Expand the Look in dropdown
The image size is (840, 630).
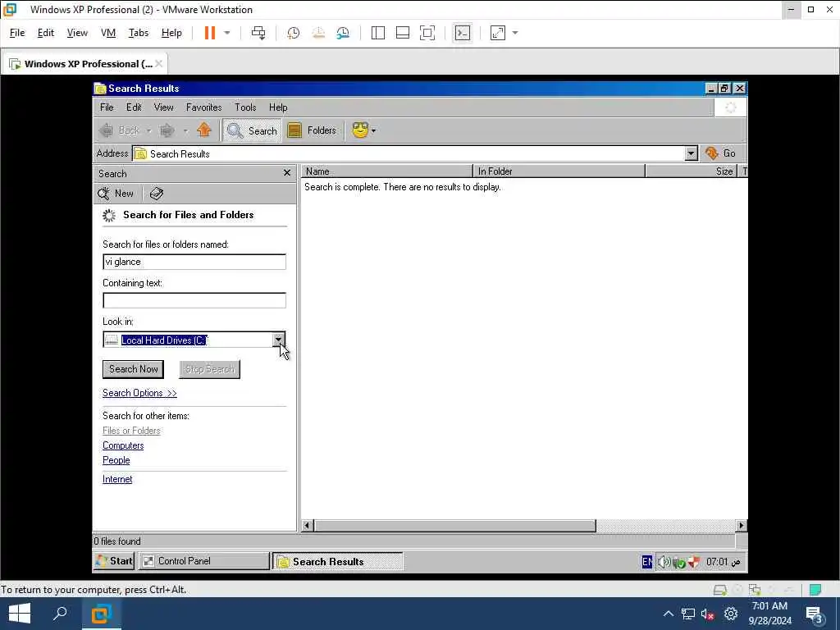click(278, 340)
